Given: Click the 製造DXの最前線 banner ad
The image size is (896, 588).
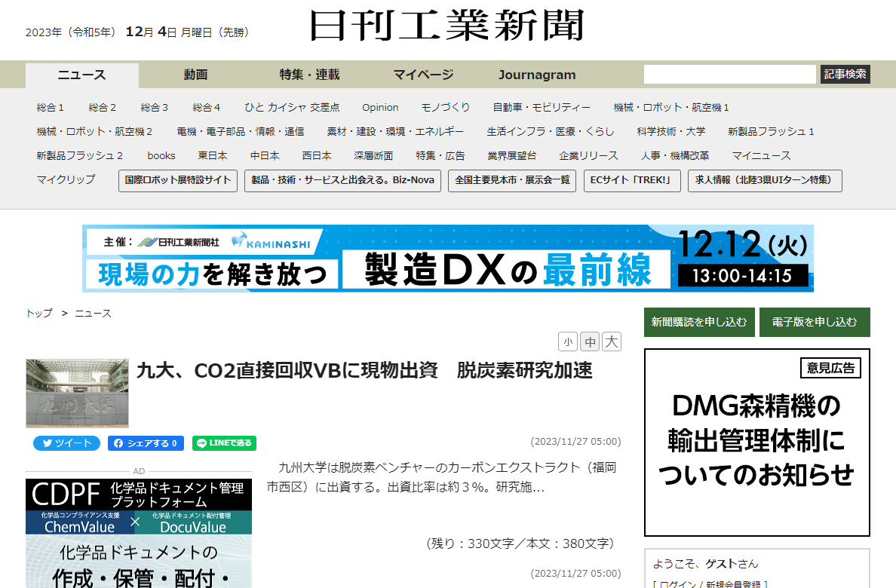Looking at the screenshot, I should 448,258.
